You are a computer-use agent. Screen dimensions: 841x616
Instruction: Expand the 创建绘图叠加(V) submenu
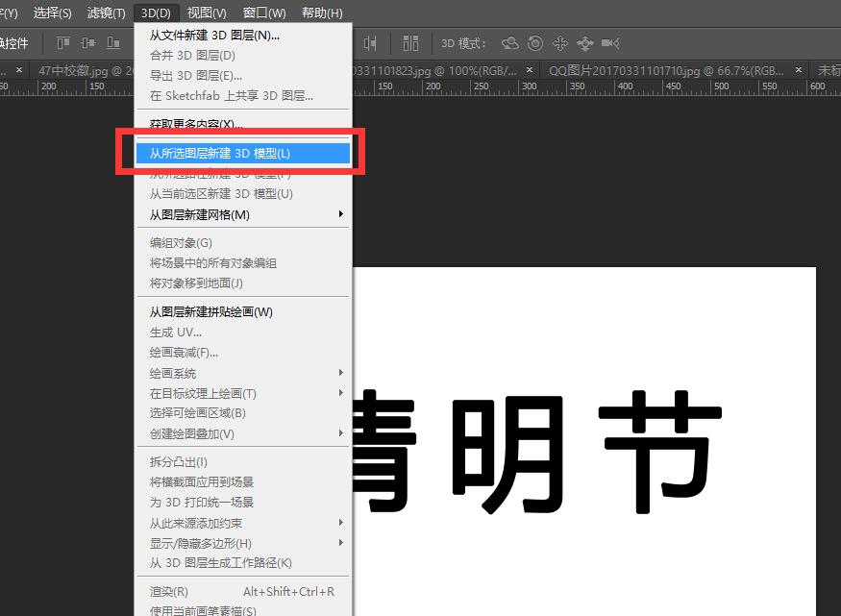[x=242, y=433]
